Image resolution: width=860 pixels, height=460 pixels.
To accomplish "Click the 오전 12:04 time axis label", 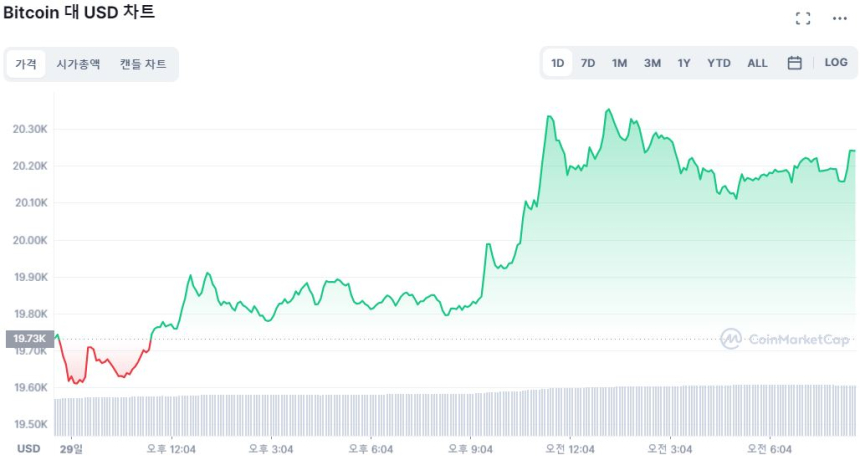I will coord(571,449).
